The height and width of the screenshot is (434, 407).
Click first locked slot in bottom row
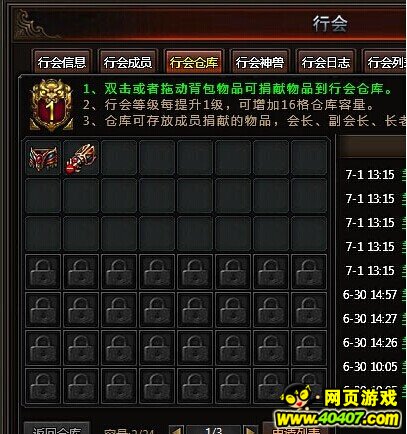coord(43,386)
